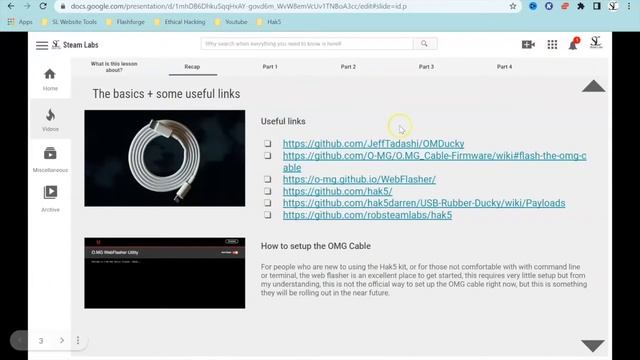This screenshot has width=640, height=360.
Task: Click the browser forward arrow
Action: tap(27, 6)
